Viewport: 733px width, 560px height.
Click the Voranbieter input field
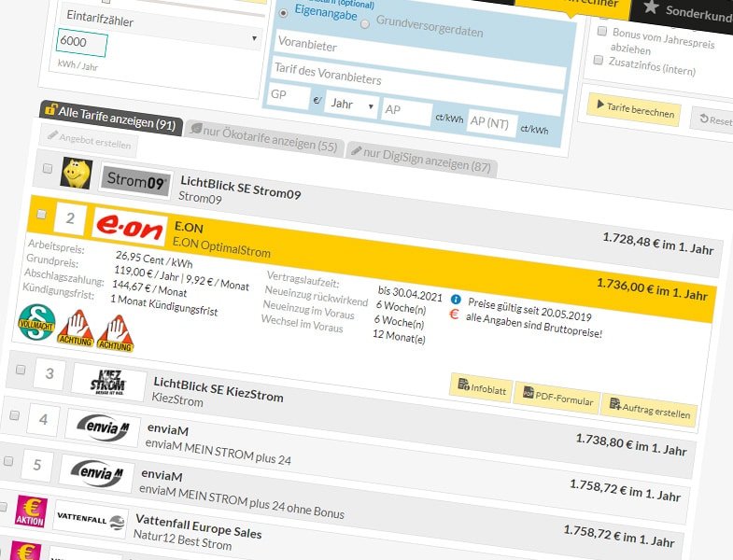click(419, 46)
